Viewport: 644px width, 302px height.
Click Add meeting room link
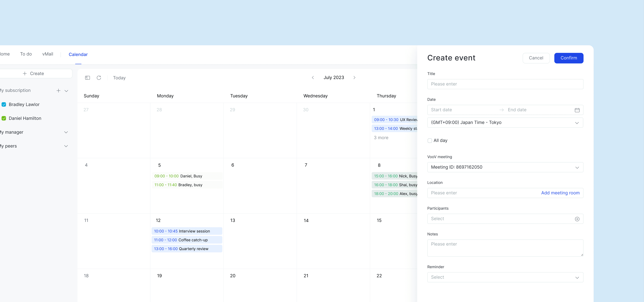pyautogui.click(x=560, y=193)
